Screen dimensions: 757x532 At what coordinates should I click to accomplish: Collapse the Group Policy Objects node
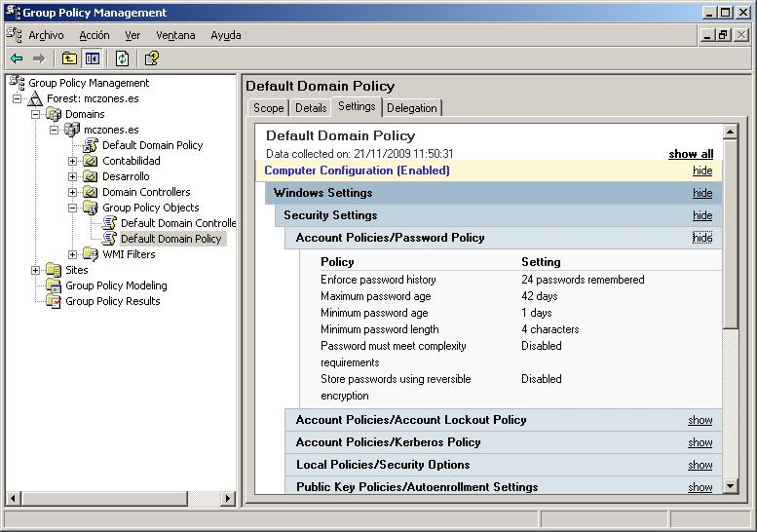(x=72, y=209)
